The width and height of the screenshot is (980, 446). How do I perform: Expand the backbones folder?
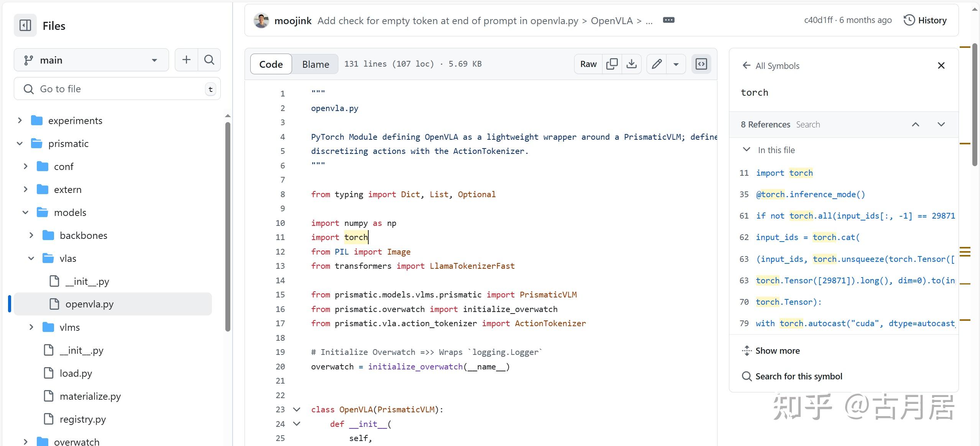(x=31, y=235)
